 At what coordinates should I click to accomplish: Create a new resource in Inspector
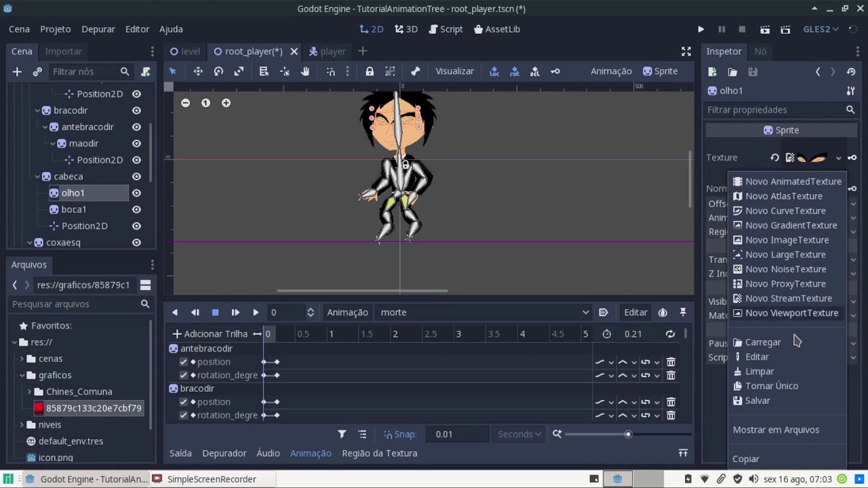pos(712,71)
